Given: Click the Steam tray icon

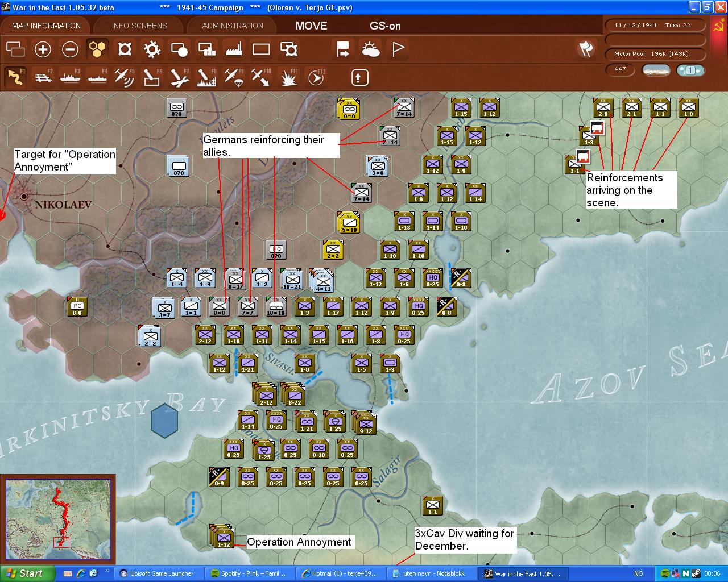Looking at the screenshot, I should point(695,573).
